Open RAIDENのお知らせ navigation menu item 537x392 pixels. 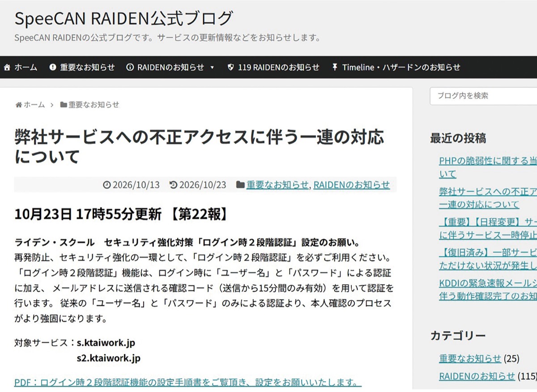pyautogui.click(x=170, y=68)
